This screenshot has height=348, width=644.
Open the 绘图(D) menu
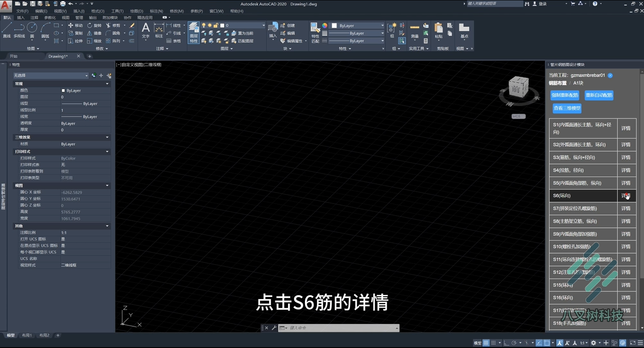pyautogui.click(x=137, y=11)
